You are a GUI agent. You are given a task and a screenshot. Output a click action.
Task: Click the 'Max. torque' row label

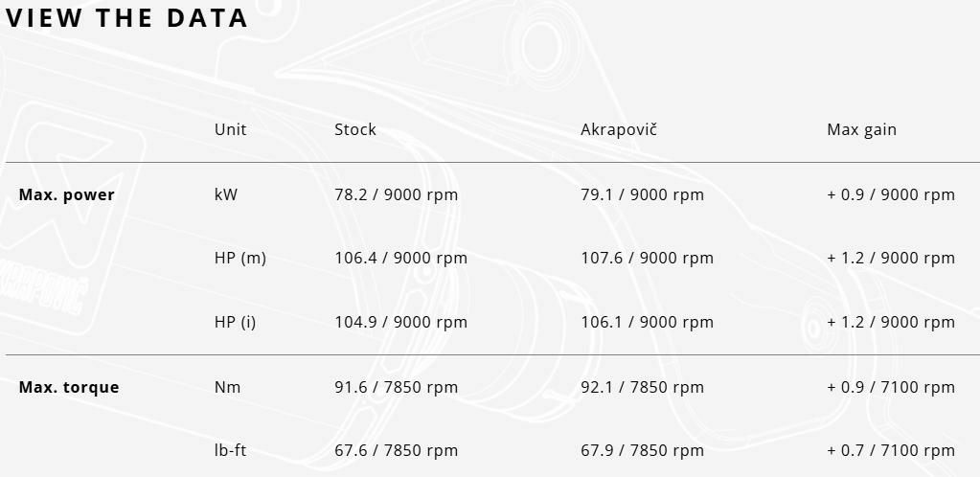(x=69, y=387)
